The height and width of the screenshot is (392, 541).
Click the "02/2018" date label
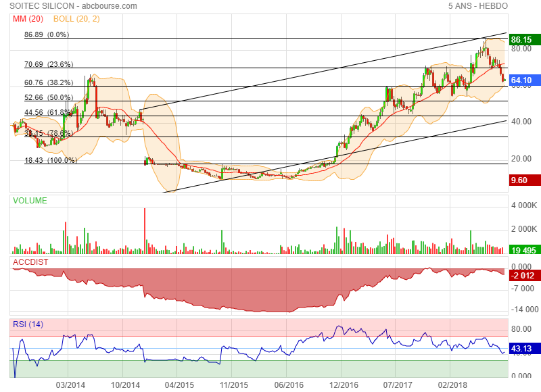pos(452,385)
